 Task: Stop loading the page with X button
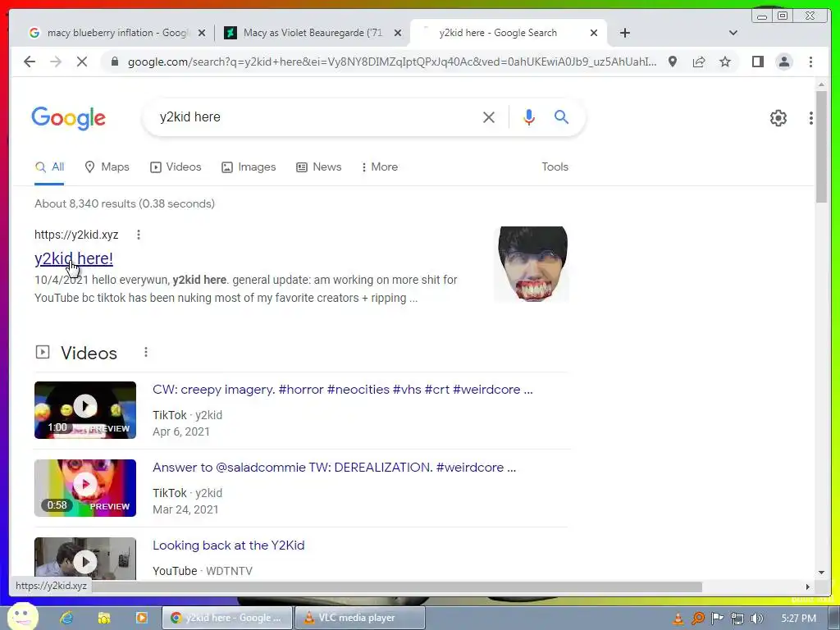tap(81, 62)
